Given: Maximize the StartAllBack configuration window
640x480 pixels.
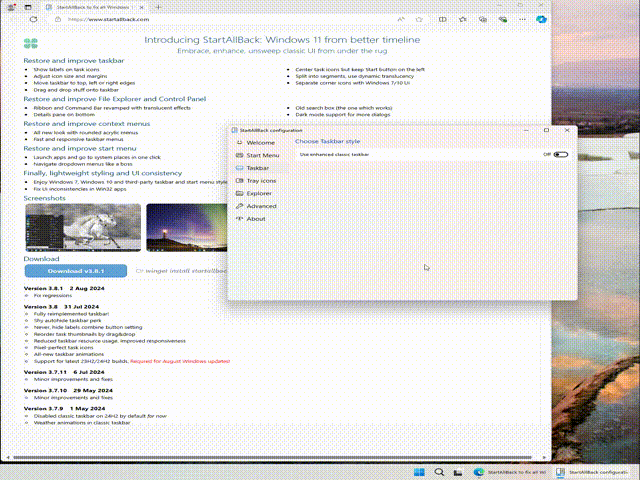Looking at the screenshot, I should pyautogui.click(x=547, y=130).
